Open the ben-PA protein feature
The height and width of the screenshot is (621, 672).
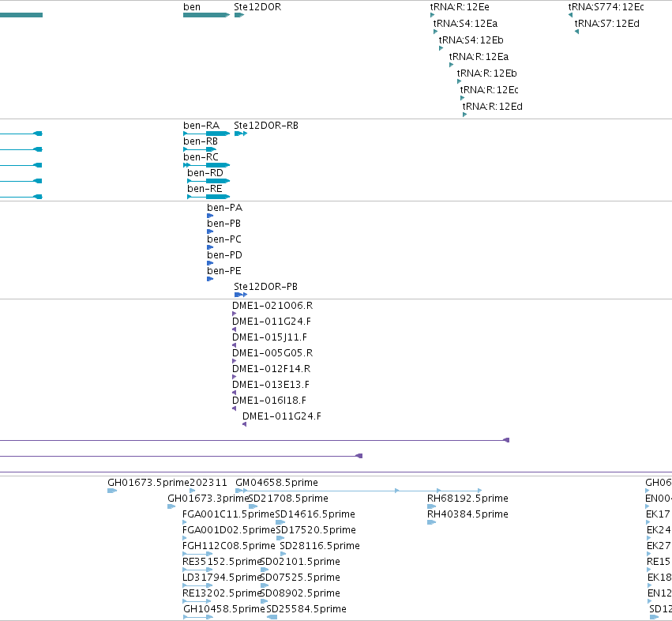click(x=224, y=208)
